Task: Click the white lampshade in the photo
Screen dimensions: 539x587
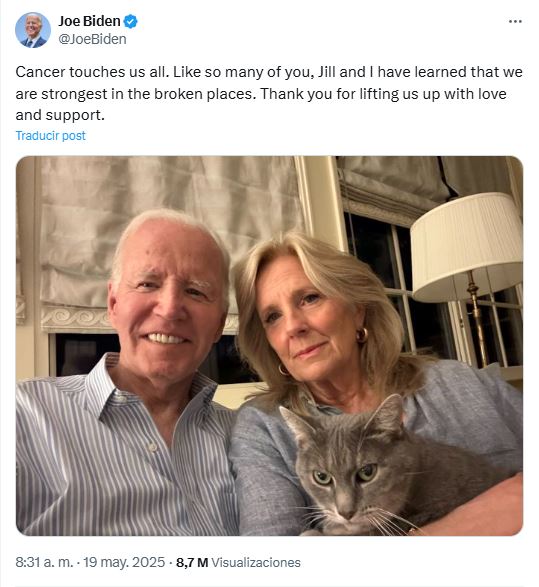Action: pyautogui.click(x=466, y=245)
